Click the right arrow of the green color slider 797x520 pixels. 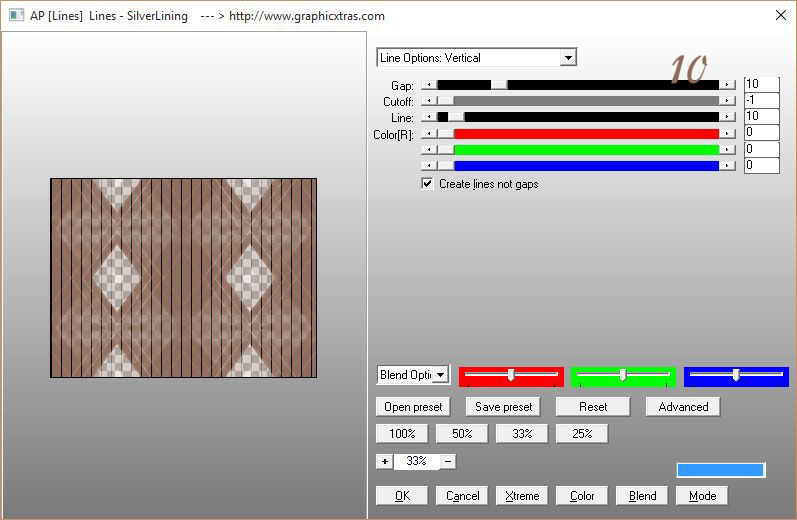coord(727,150)
